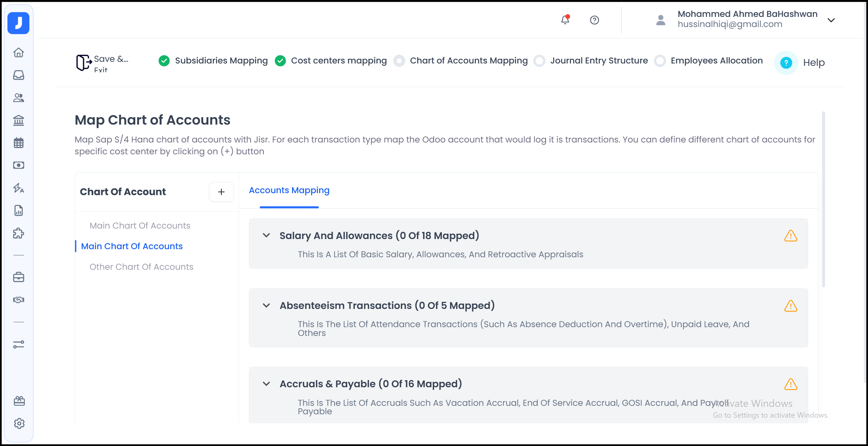Switch to the Accounts Mapping tab
The height and width of the screenshot is (446, 868).
pos(289,190)
